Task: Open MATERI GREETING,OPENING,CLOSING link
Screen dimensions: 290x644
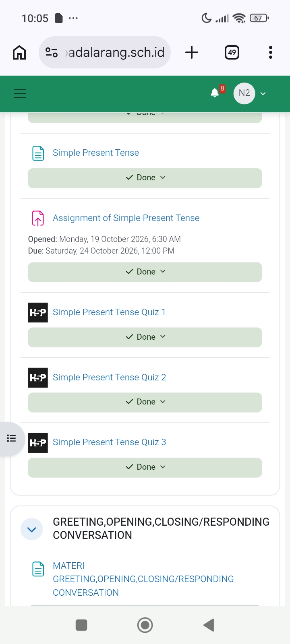Action: (x=143, y=579)
